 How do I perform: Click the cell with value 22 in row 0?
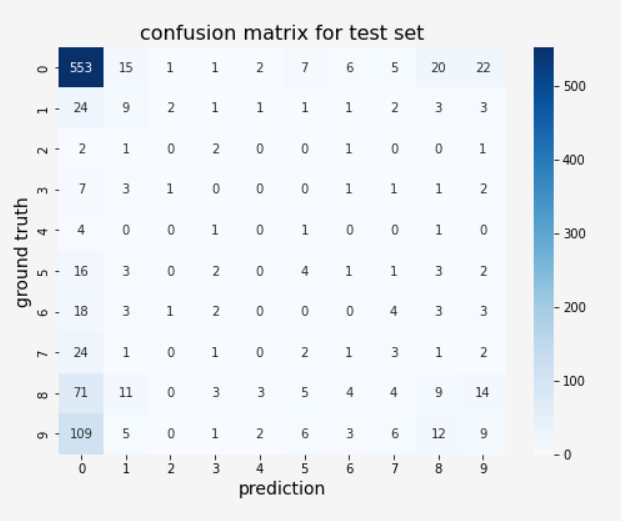click(483, 67)
